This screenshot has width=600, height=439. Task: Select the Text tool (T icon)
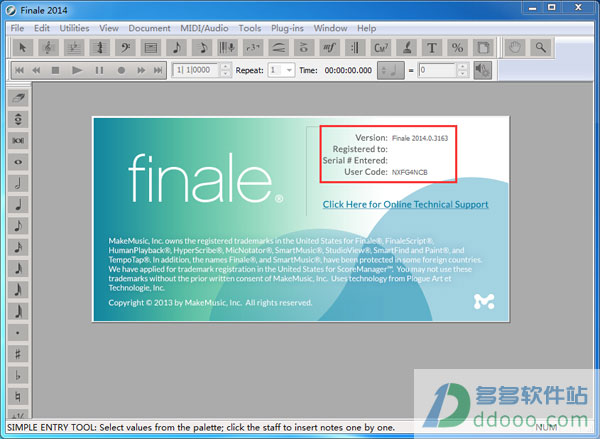(x=432, y=47)
